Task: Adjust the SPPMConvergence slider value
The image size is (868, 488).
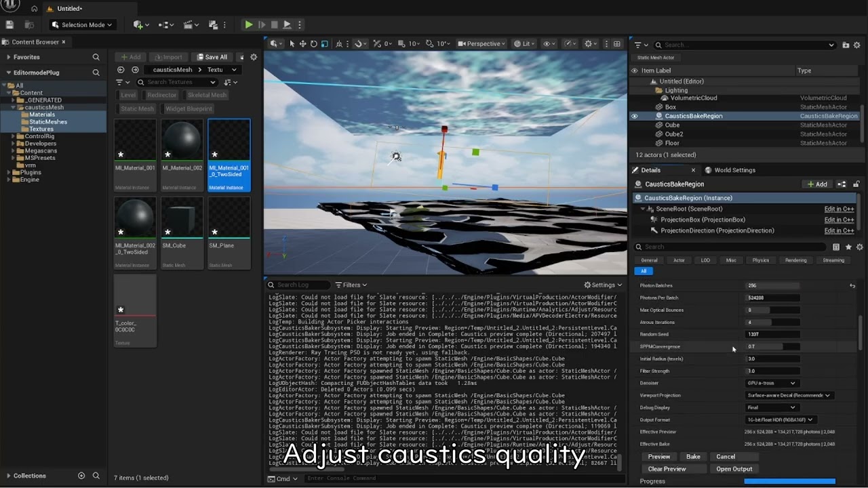Action: [x=772, y=347]
